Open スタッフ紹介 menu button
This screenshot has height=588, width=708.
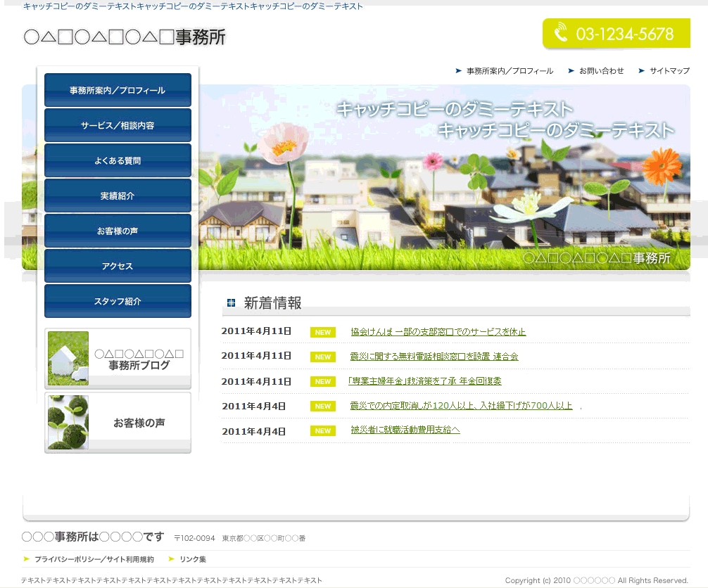(118, 301)
